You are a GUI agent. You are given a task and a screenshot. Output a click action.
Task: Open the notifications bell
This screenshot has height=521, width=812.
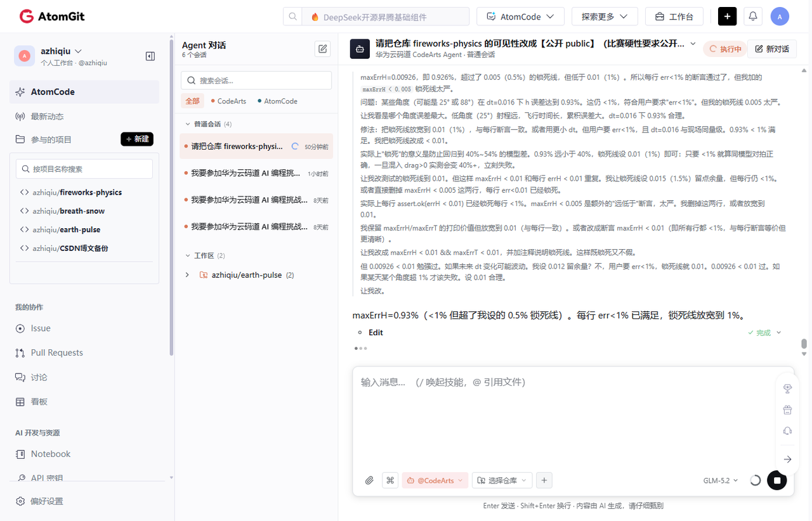click(x=753, y=16)
